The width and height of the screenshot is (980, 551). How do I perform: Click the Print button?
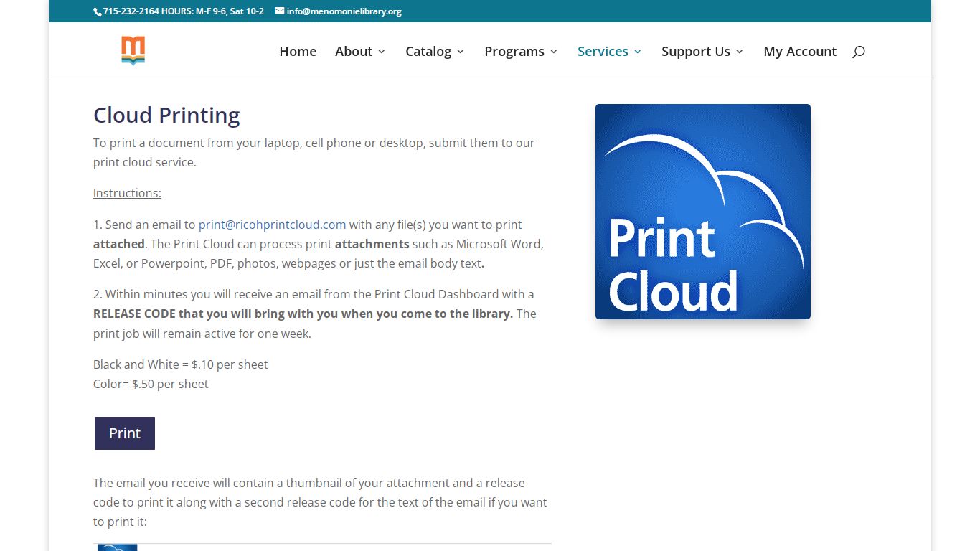click(125, 433)
